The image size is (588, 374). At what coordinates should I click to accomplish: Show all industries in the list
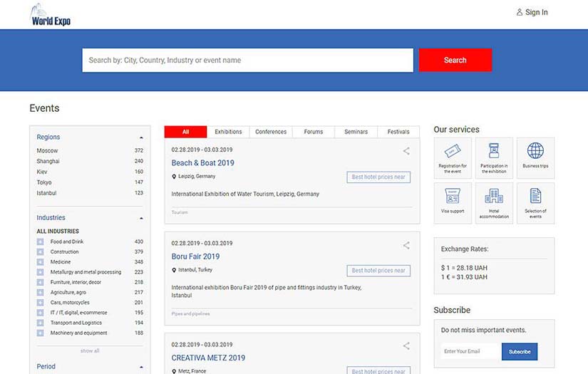[90, 350]
